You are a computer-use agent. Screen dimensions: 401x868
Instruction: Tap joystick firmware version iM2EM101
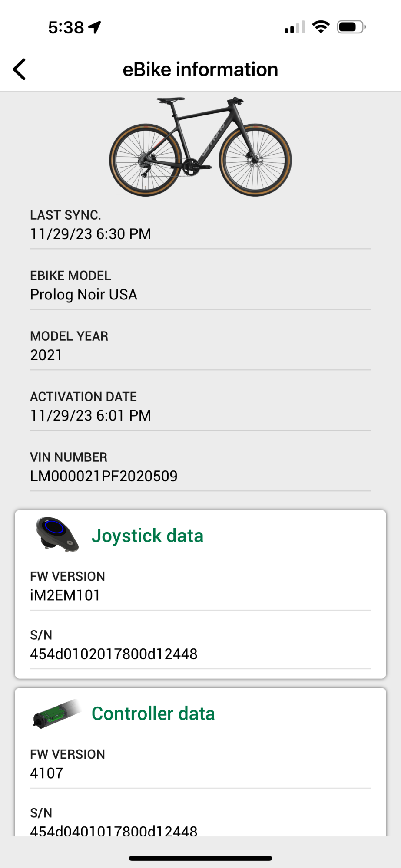point(65,595)
